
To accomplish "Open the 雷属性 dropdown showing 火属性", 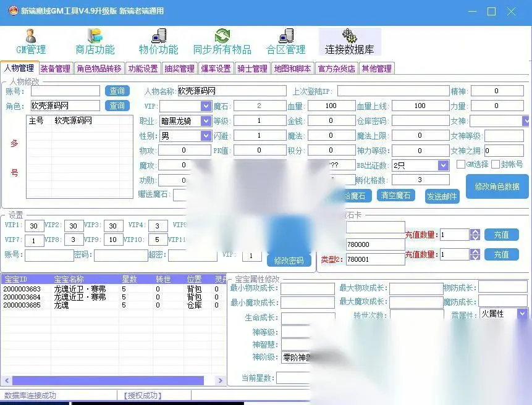I will (x=523, y=314).
